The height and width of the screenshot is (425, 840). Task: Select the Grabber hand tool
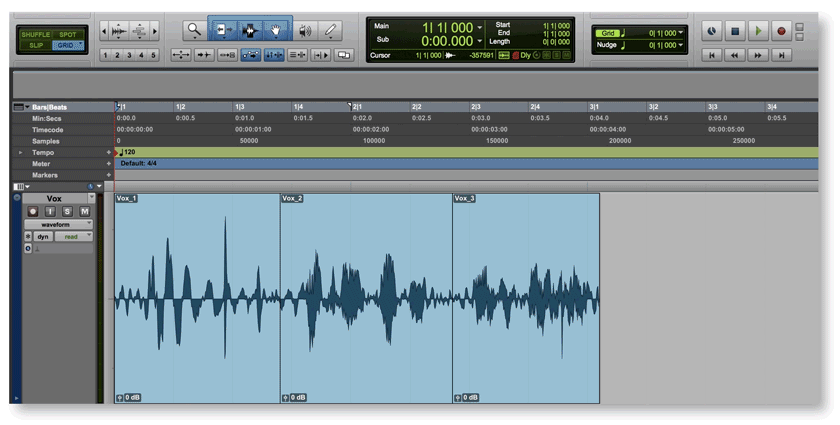(x=275, y=31)
